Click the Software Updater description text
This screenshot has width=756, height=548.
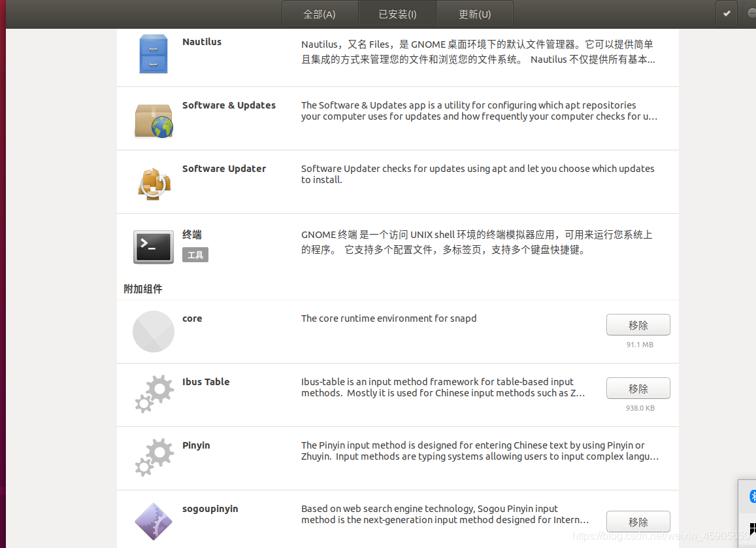tap(478, 174)
